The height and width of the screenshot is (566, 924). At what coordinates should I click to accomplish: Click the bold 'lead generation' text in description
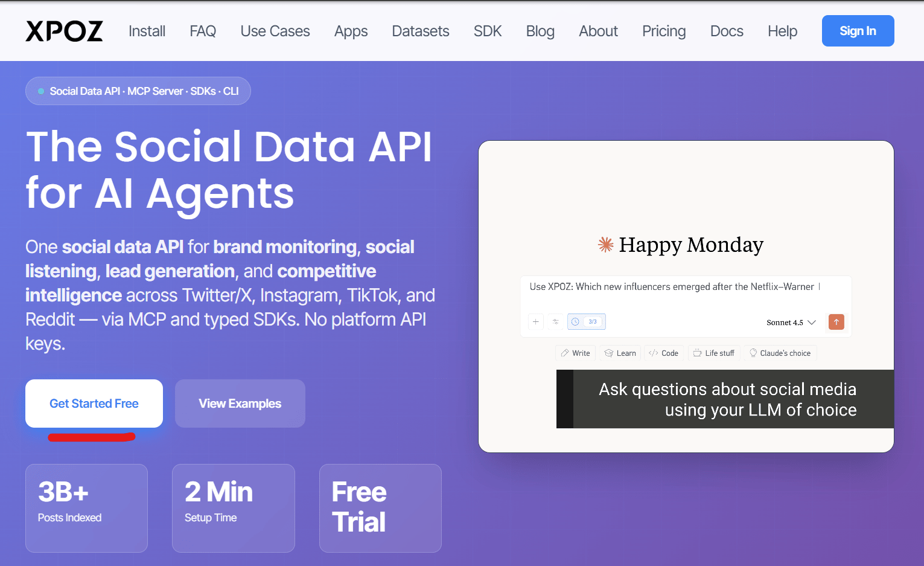click(x=170, y=271)
